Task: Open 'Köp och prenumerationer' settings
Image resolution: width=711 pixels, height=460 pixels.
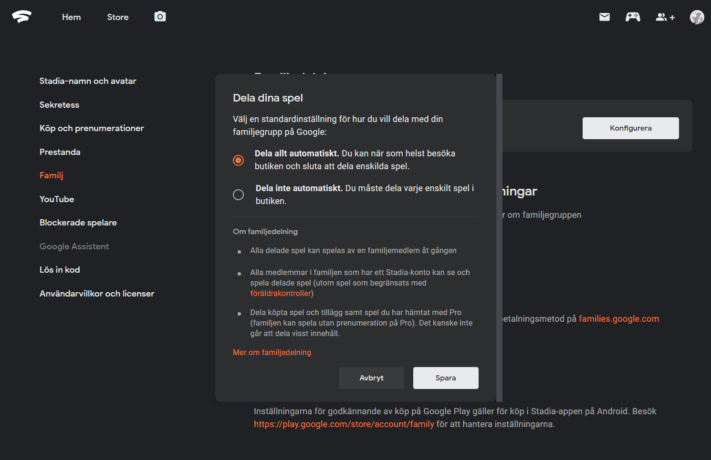Action: tap(92, 128)
